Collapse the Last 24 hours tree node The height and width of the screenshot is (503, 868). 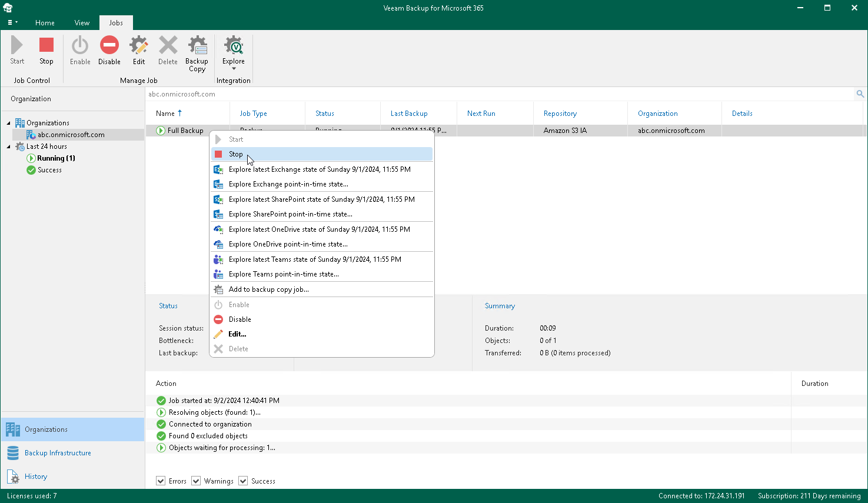tap(9, 146)
